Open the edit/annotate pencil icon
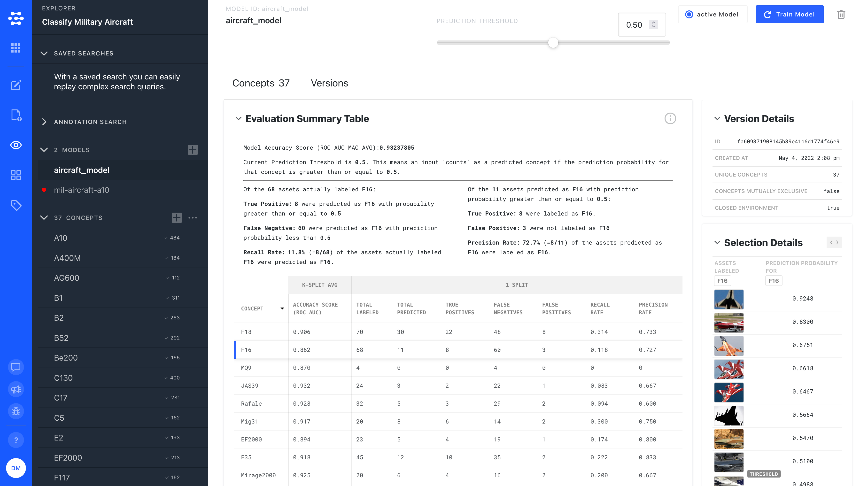The image size is (868, 486). coord(16,85)
